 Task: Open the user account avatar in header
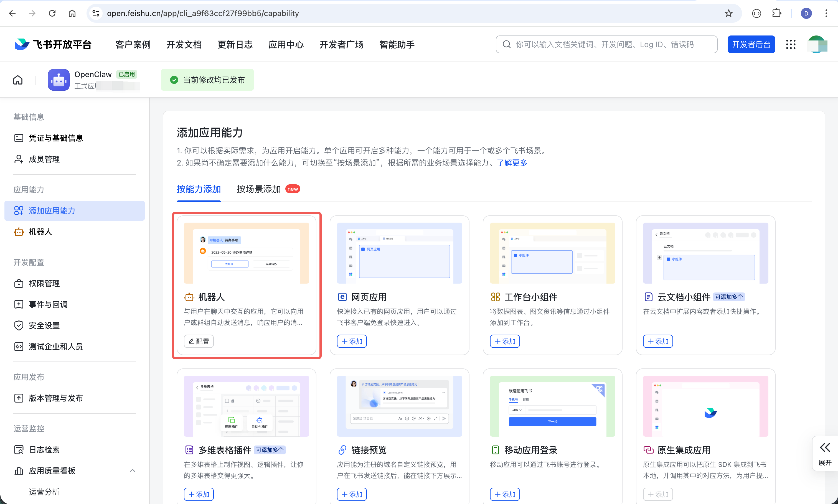(x=817, y=44)
